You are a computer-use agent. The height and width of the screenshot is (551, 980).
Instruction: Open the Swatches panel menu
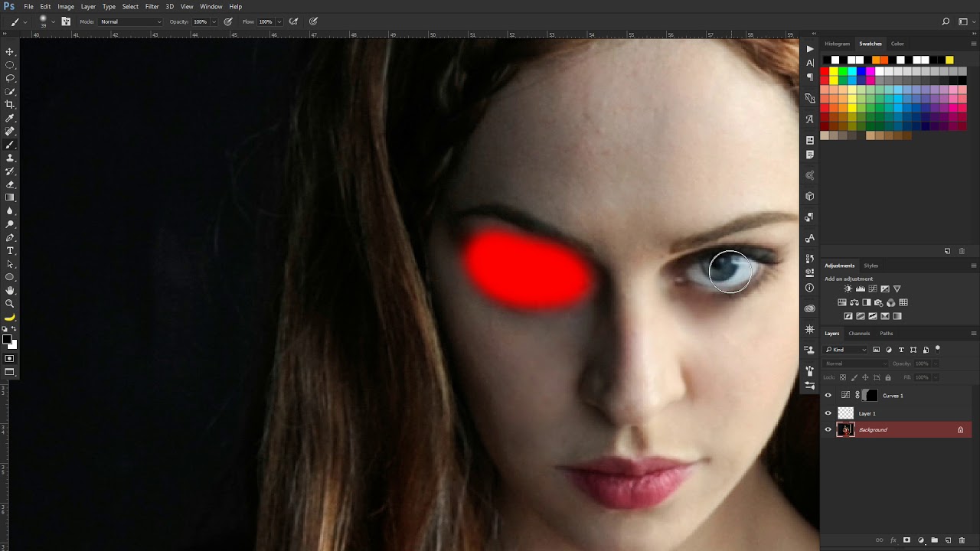[973, 44]
